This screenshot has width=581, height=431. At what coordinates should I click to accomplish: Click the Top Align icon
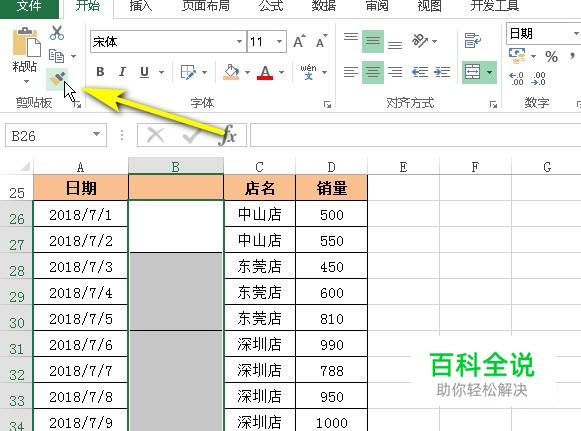pos(351,37)
